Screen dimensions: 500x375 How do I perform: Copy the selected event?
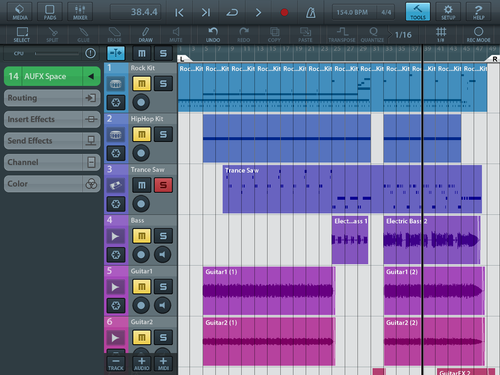274,35
